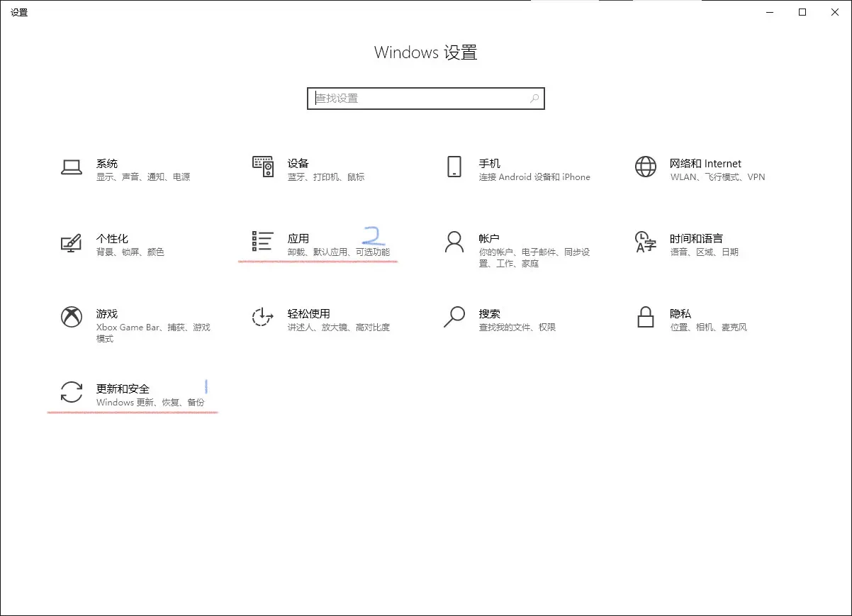The image size is (852, 616).
Task: Click the text "Windows 更新、恢复、备份"
Action: (x=150, y=403)
